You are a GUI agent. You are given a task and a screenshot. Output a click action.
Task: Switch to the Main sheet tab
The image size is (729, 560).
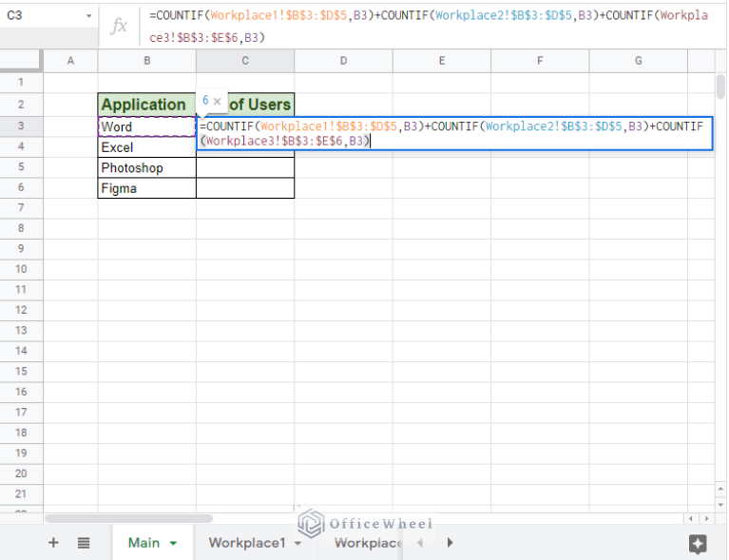tap(144, 543)
